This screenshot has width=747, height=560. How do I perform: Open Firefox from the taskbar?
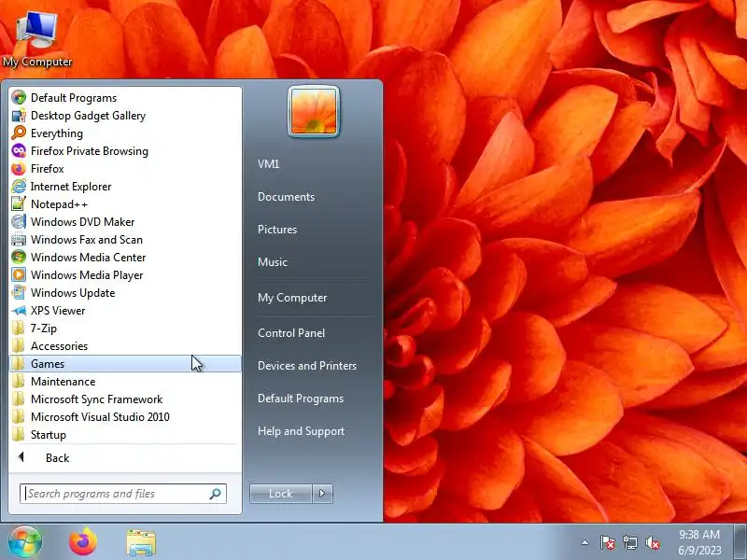tap(83, 542)
